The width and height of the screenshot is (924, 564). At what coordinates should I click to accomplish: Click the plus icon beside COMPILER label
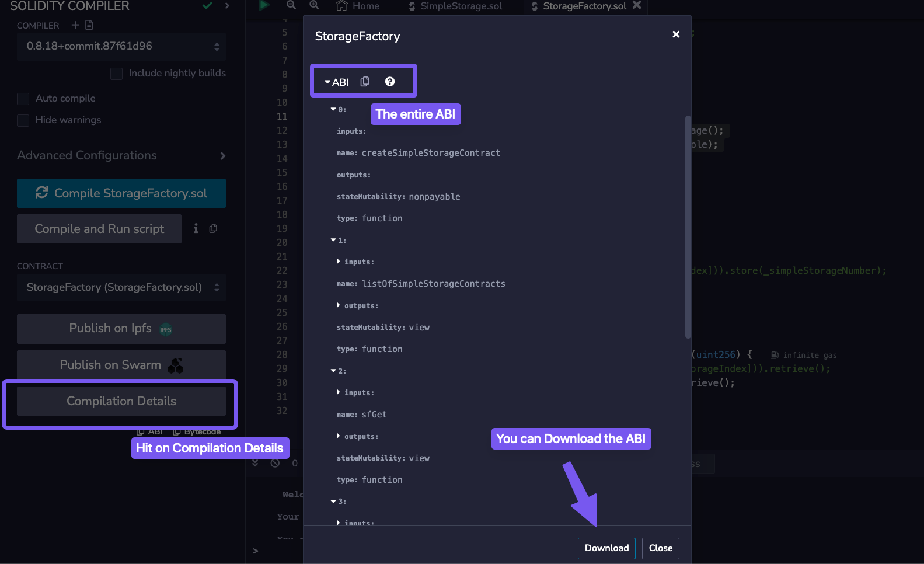tap(75, 25)
